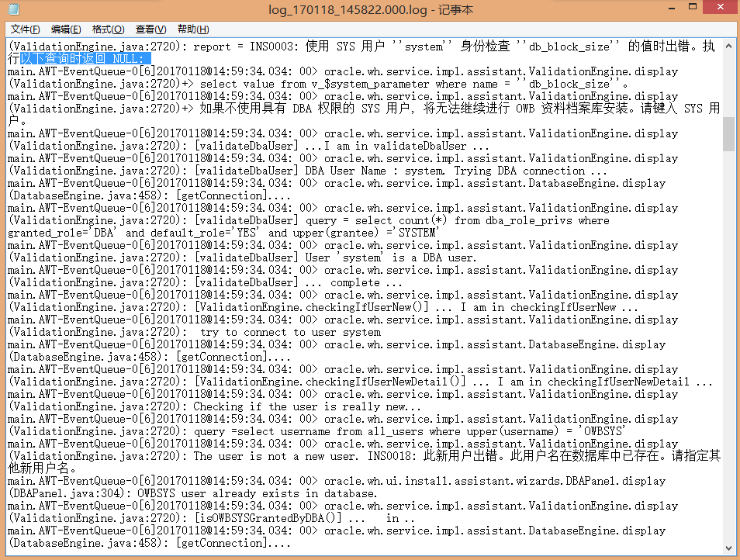This screenshot has height=560, width=740.
Task: Click the scrollbar down arrow
Action: pyautogui.click(x=728, y=548)
